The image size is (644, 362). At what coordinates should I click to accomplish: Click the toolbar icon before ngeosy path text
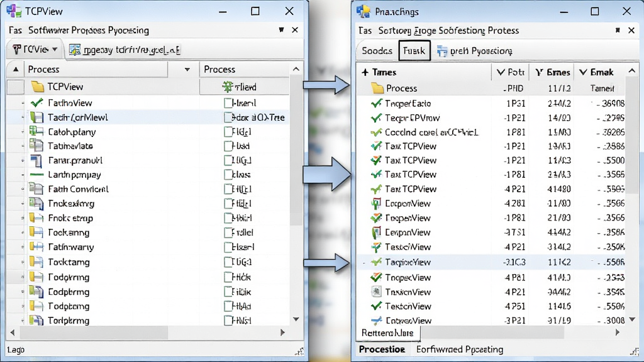pyautogui.click(x=75, y=50)
